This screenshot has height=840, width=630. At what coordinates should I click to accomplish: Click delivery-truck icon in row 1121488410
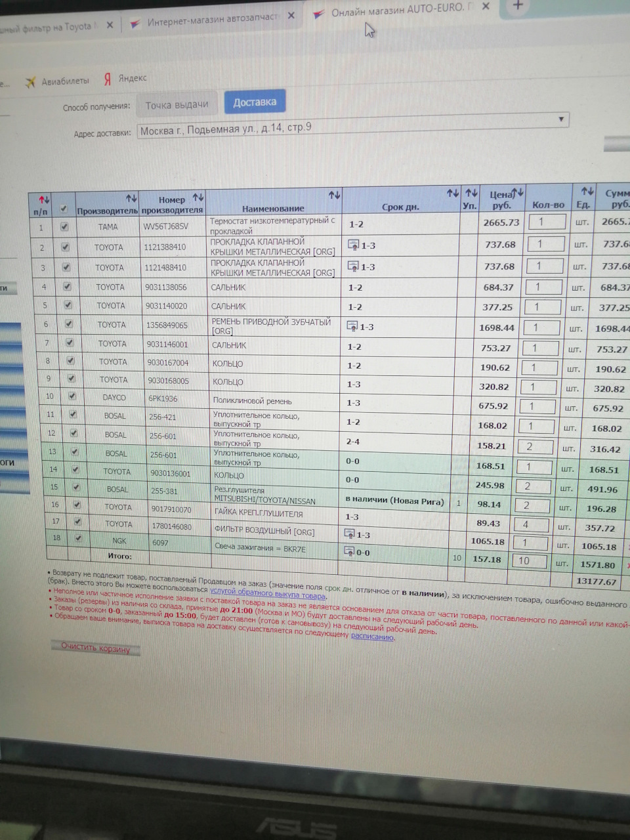pos(352,266)
